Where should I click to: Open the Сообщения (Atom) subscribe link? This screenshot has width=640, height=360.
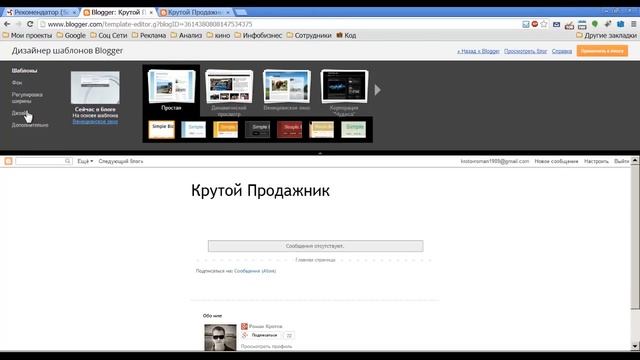click(255, 271)
